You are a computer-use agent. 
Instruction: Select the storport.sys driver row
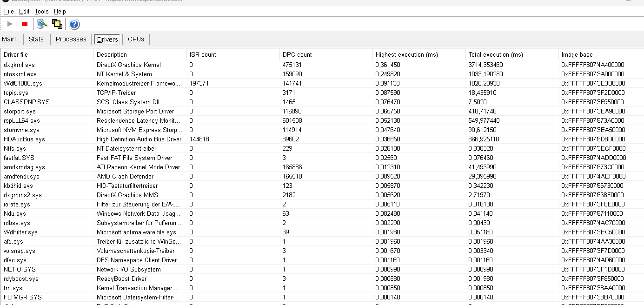click(x=322, y=111)
